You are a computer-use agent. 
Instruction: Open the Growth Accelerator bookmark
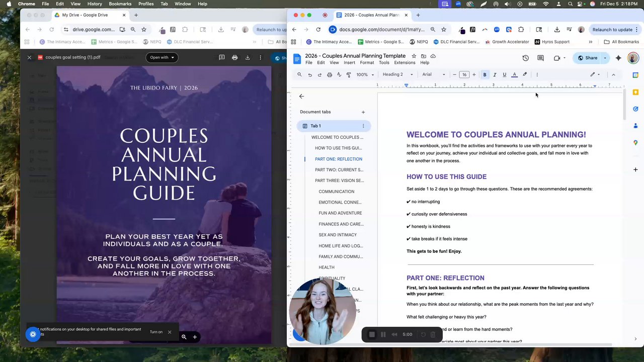507,42
